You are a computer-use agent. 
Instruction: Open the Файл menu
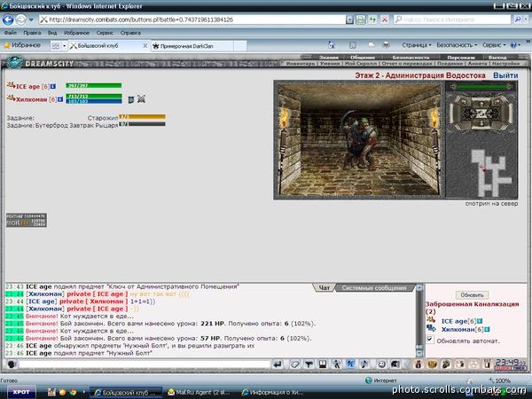click(x=10, y=33)
